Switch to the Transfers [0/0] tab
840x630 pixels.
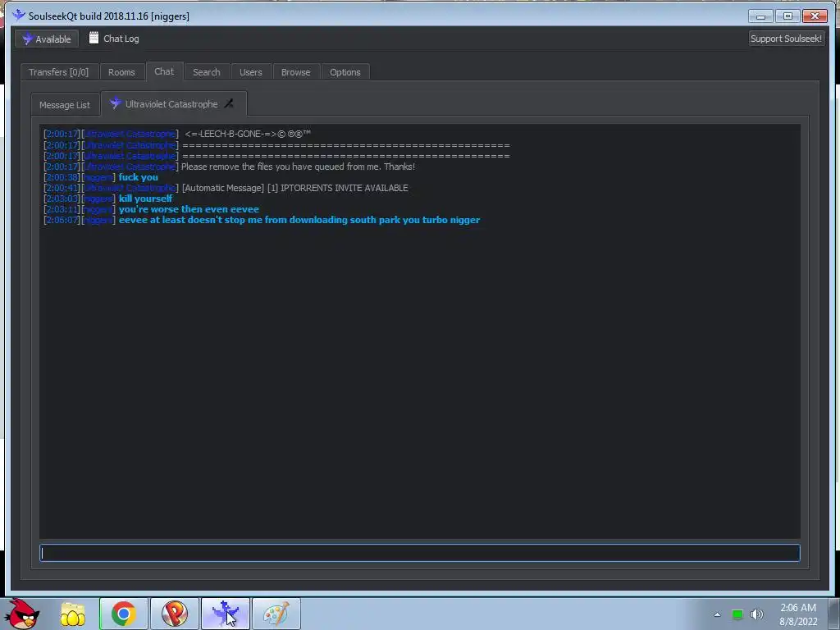(x=58, y=72)
